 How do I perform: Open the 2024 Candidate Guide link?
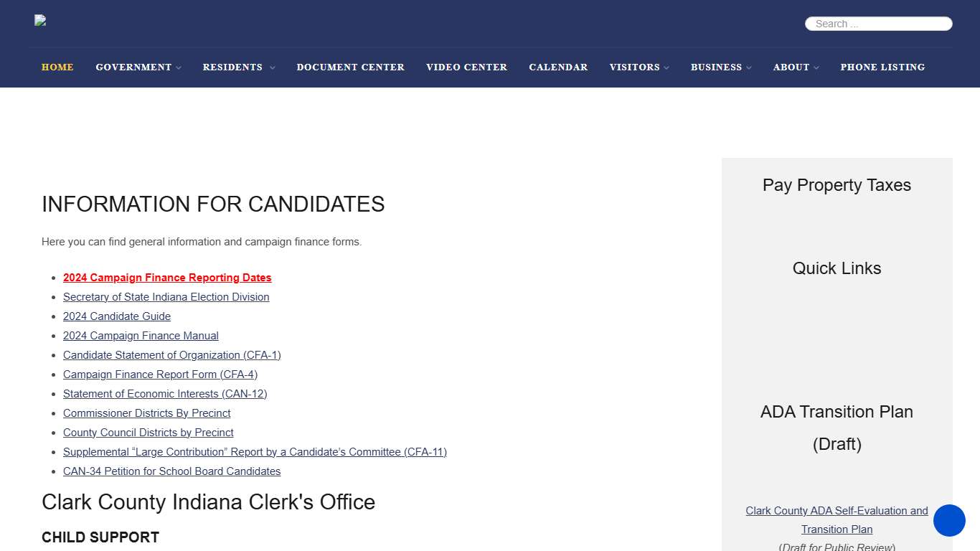(x=117, y=316)
